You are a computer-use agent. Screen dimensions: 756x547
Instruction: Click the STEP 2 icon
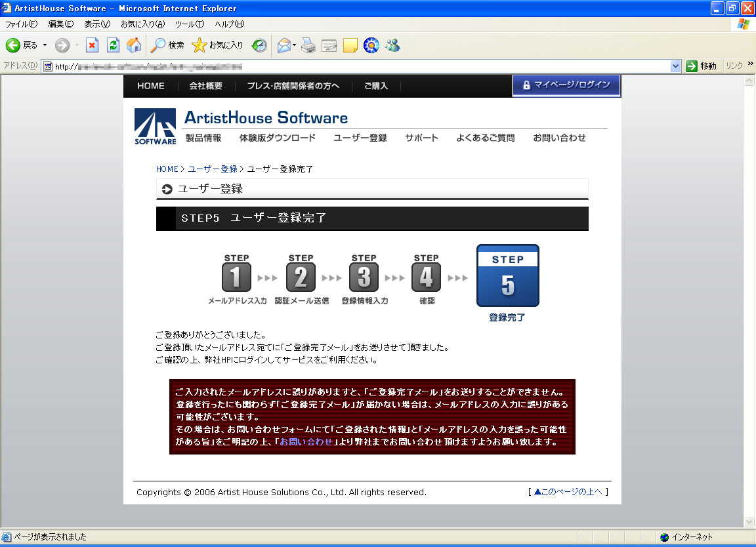pos(301,277)
